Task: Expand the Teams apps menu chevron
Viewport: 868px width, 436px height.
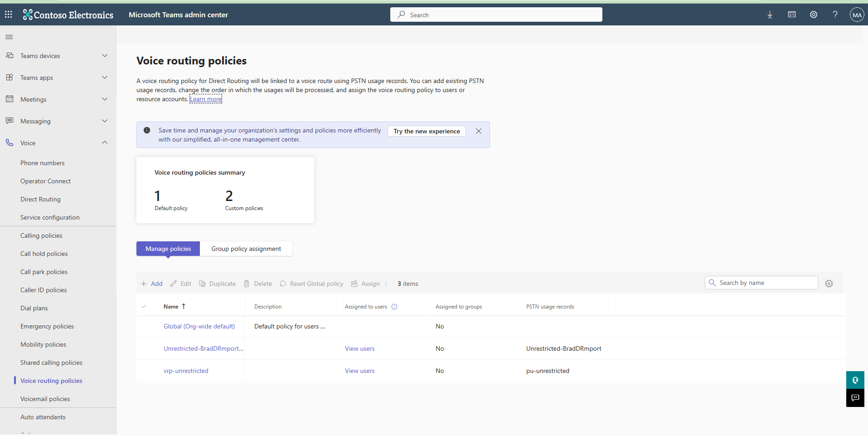Action: pos(105,77)
